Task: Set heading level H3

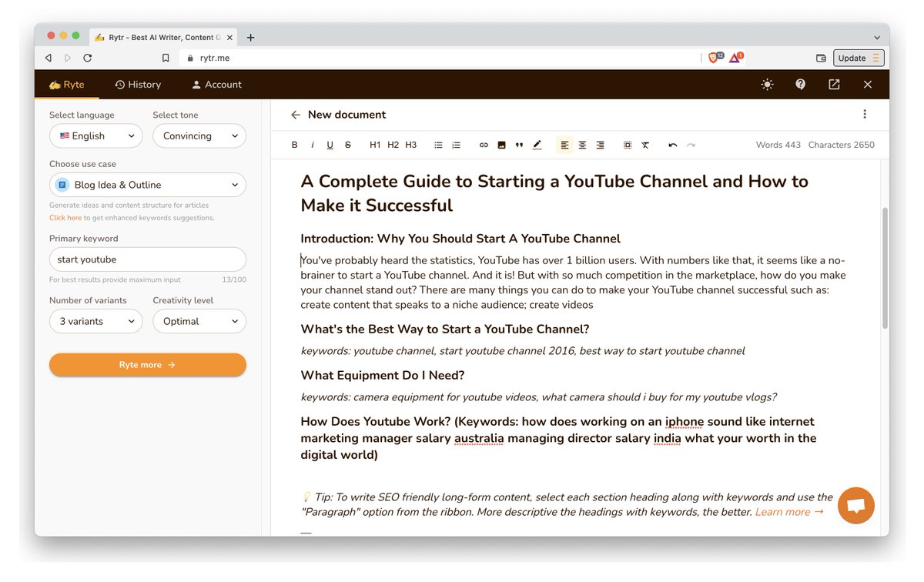Action: coord(410,145)
